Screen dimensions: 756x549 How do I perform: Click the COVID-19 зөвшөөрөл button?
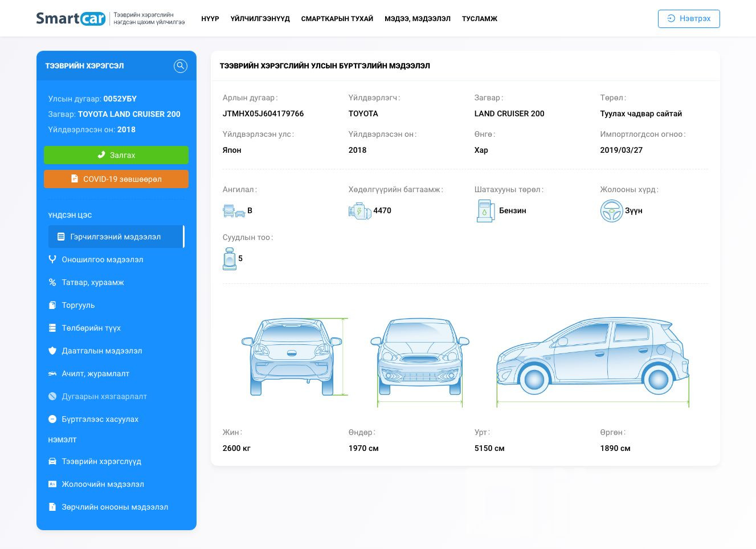click(x=116, y=179)
